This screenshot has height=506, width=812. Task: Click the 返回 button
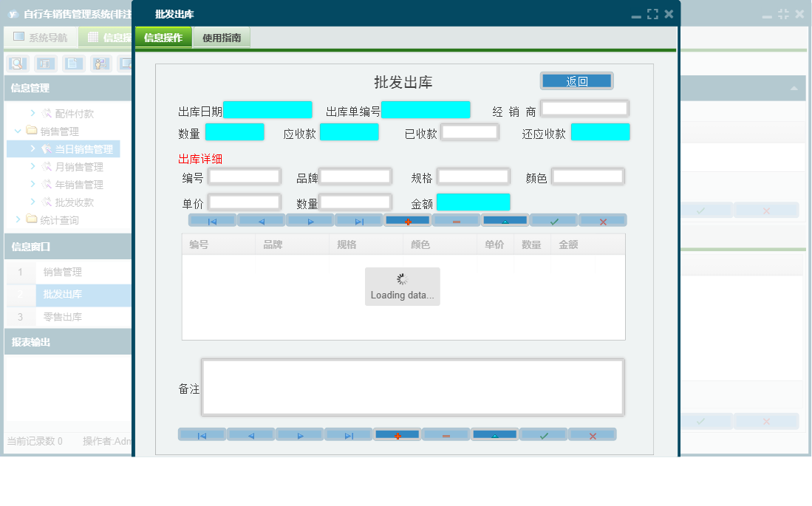click(x=577, y=80)
